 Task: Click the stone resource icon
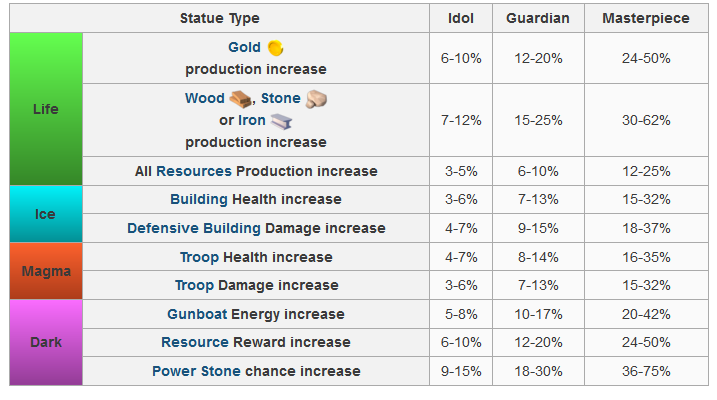click(x=316, y=99)
